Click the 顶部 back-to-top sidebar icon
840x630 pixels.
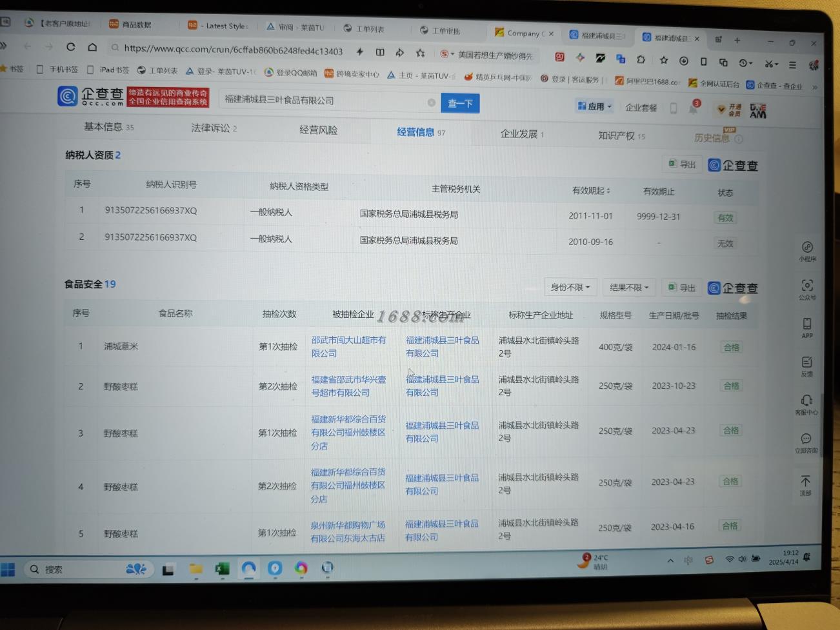pyautogui.click(x=805, y=485)
